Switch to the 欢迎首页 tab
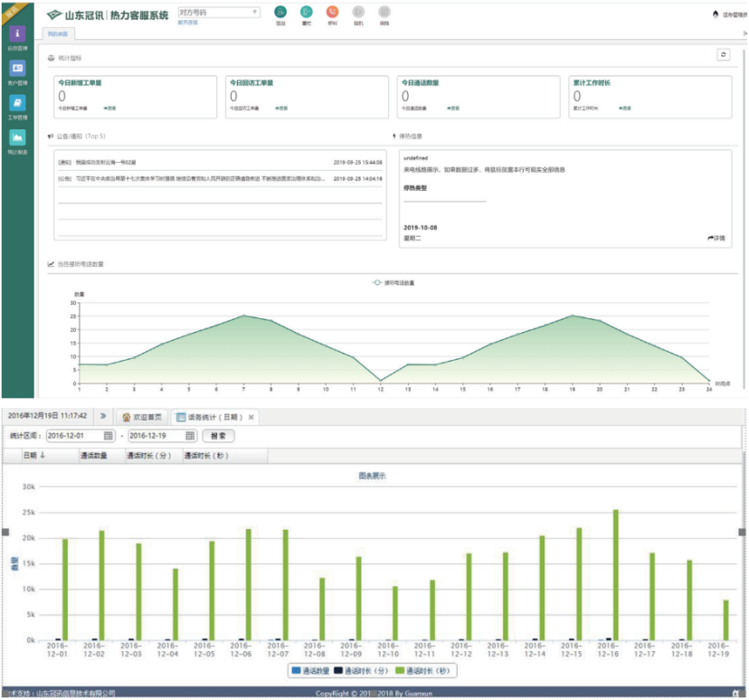Viewport: 749px width, 700px height. [x=142, y=417]
